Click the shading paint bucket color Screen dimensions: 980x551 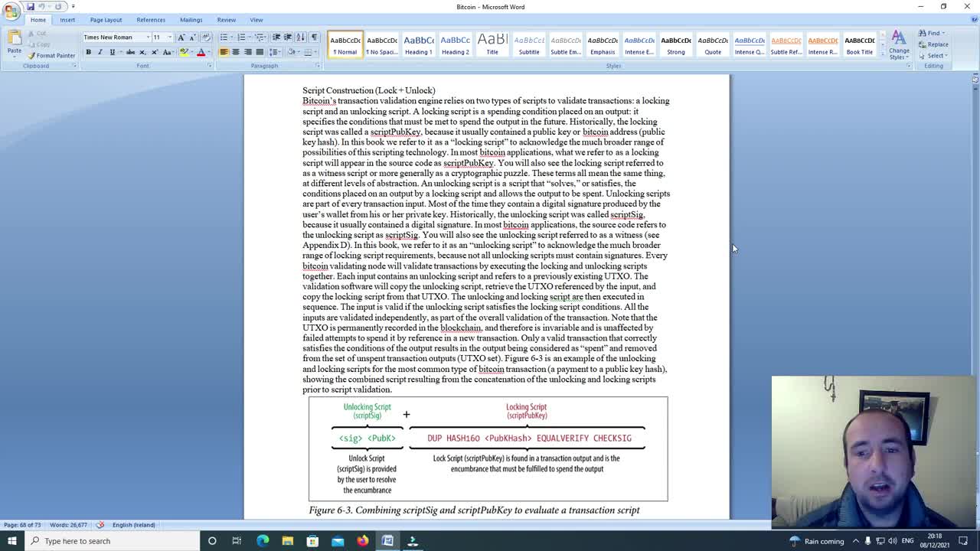tap(292, 52)
